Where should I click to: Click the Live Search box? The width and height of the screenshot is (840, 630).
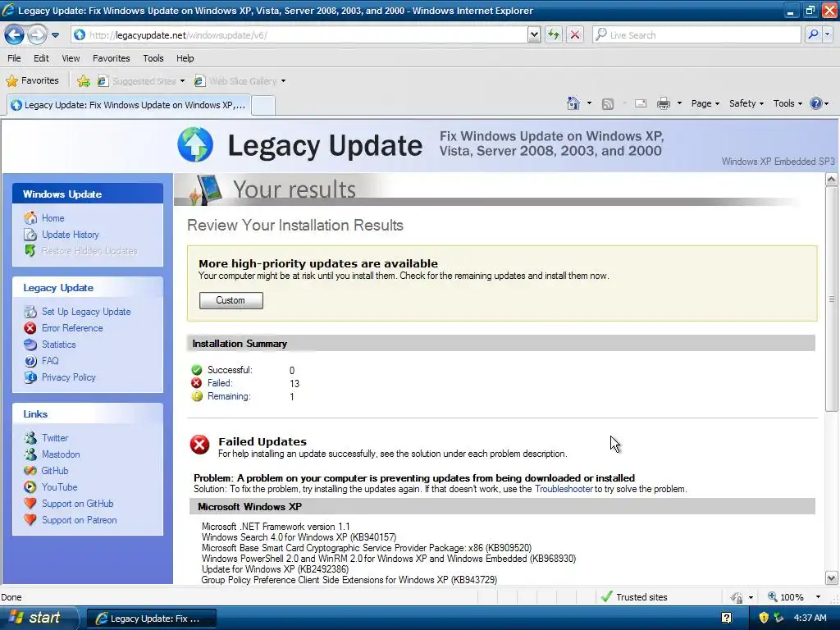(x=696, y=35)
